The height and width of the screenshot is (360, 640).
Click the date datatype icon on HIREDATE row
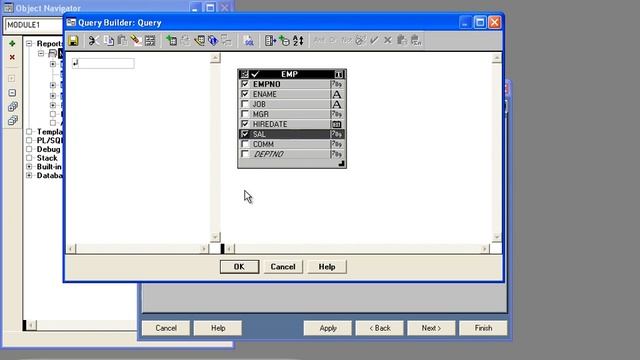tap(337, 124)
